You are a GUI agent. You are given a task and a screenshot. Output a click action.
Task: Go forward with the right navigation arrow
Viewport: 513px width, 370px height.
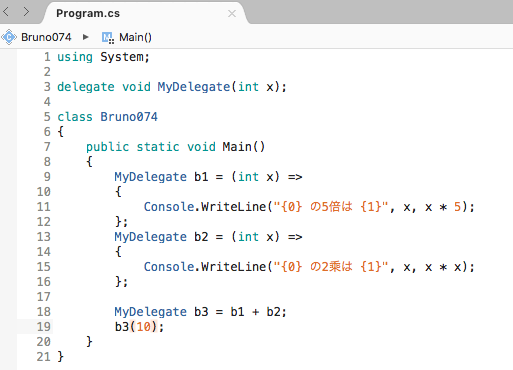tap(26, 12)
